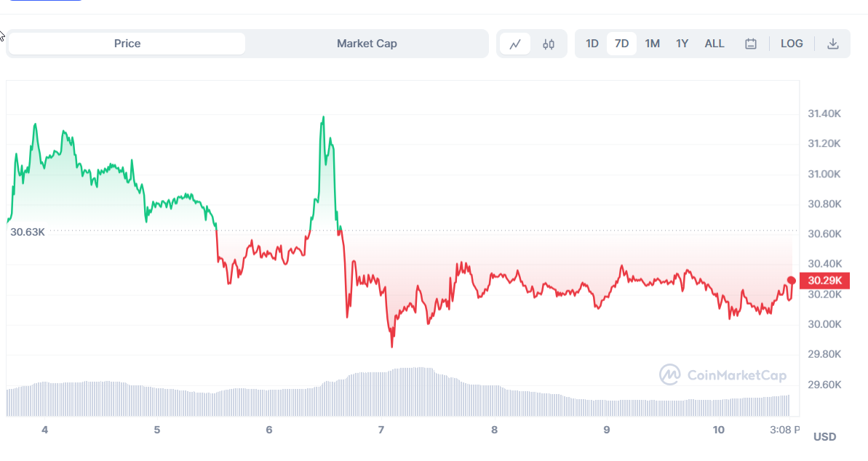Screen dimensions: 868x461
Task: Select the Price tab
Action: [127, 44]
